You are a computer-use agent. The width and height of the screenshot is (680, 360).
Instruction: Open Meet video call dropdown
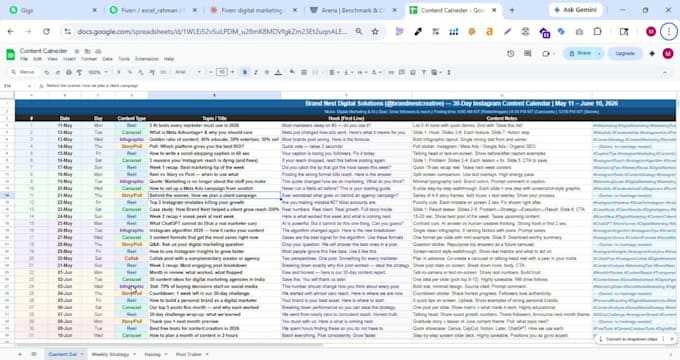(x=548, y=53)
